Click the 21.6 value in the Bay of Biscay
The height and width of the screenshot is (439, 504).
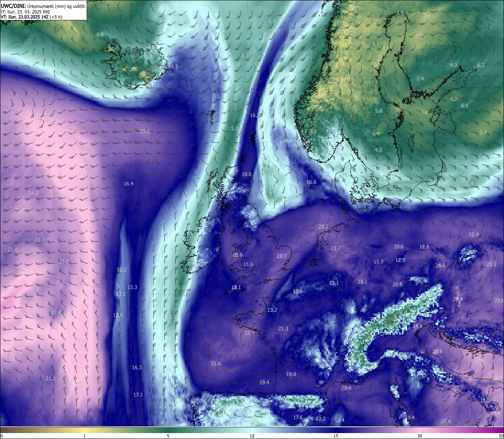(216, 364)
